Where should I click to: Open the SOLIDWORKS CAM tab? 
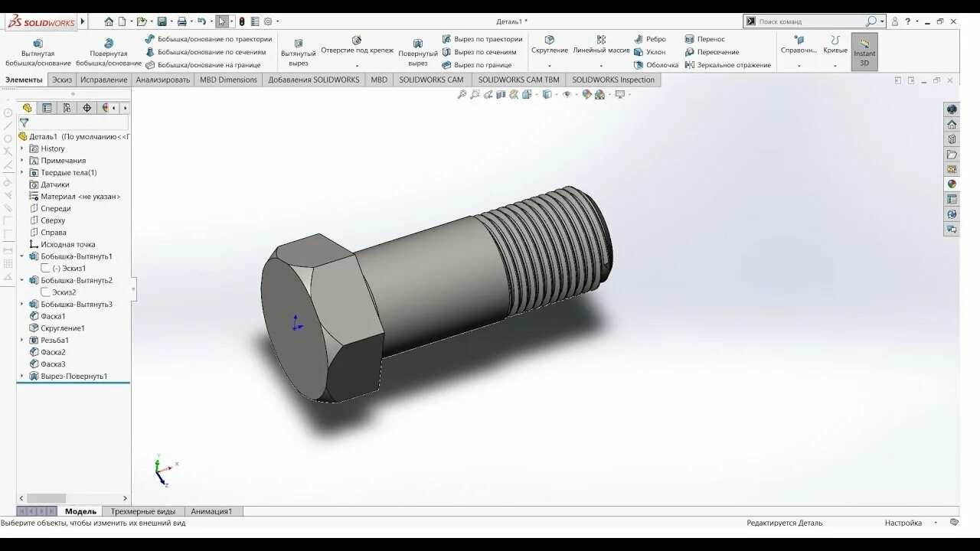tap(431, 80)
